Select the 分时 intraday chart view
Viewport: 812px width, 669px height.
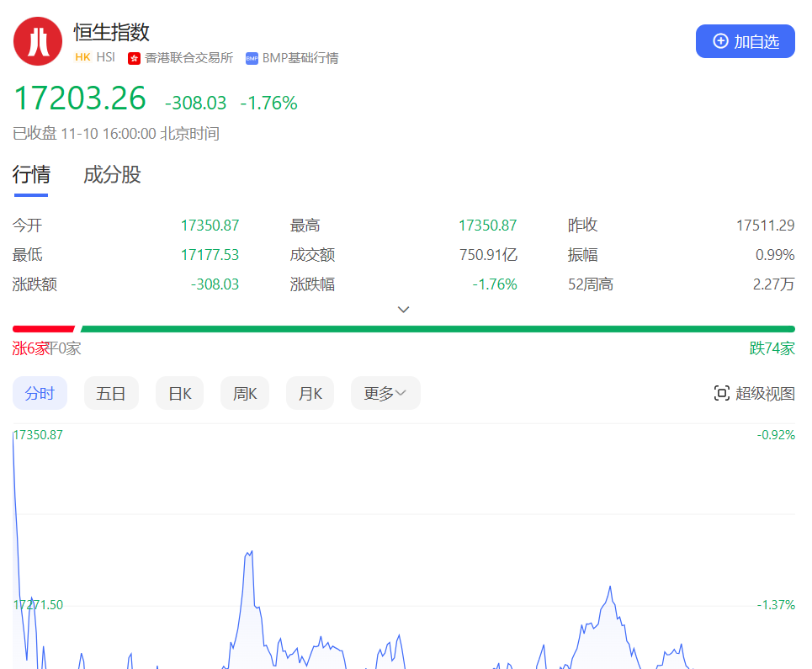pos(40,393)
